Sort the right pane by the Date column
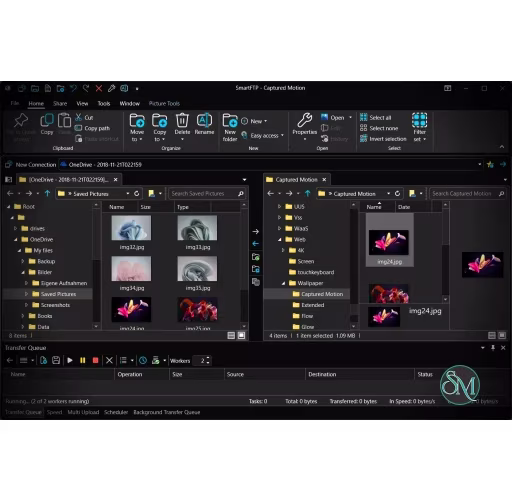The width and height of the screenshot is (512, 500). click(413, 207)
